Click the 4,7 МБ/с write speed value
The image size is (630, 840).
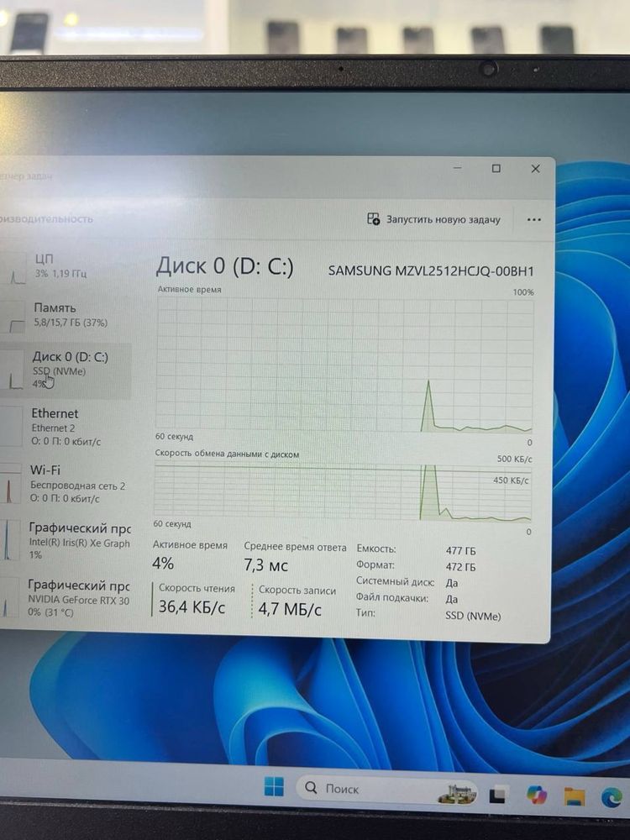(290, 609)
